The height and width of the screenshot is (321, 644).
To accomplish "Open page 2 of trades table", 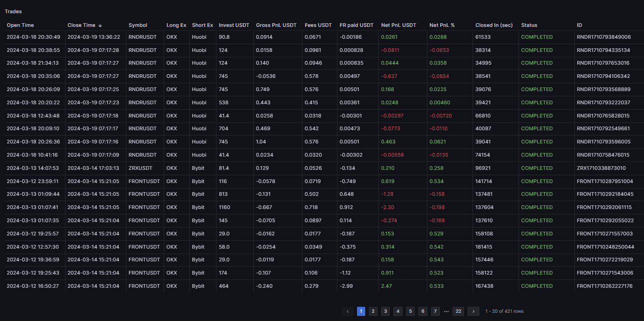I will pyautogui.click(x=373, y=311).
